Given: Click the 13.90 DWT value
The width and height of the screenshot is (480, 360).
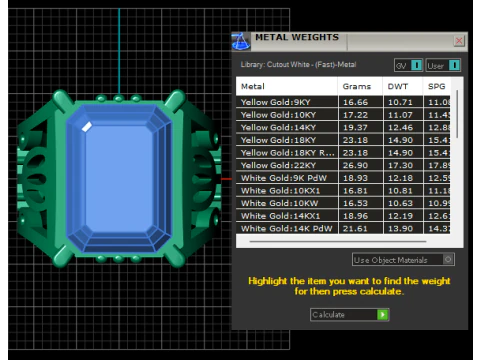Looking at the screenshot, I should point(400,229).
